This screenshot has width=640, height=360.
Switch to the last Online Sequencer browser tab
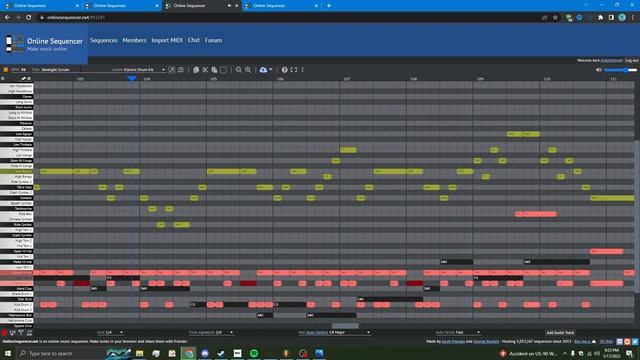click(282, 6)
